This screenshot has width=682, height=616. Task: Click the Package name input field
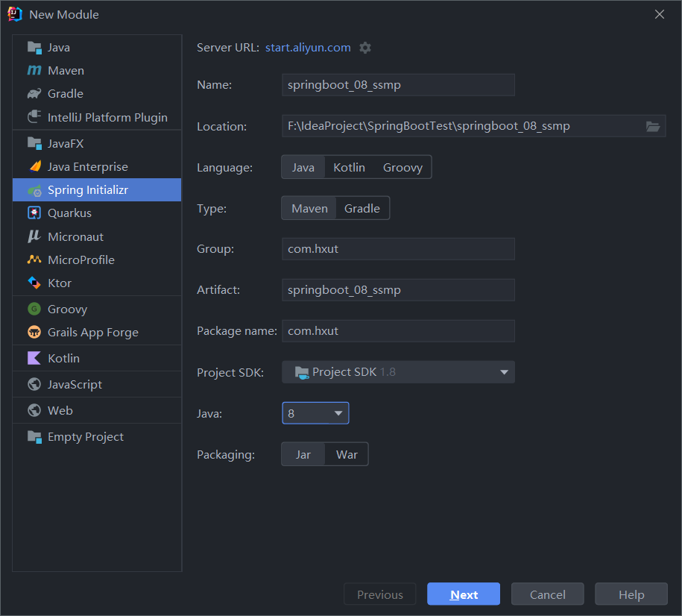coord(399,331)
